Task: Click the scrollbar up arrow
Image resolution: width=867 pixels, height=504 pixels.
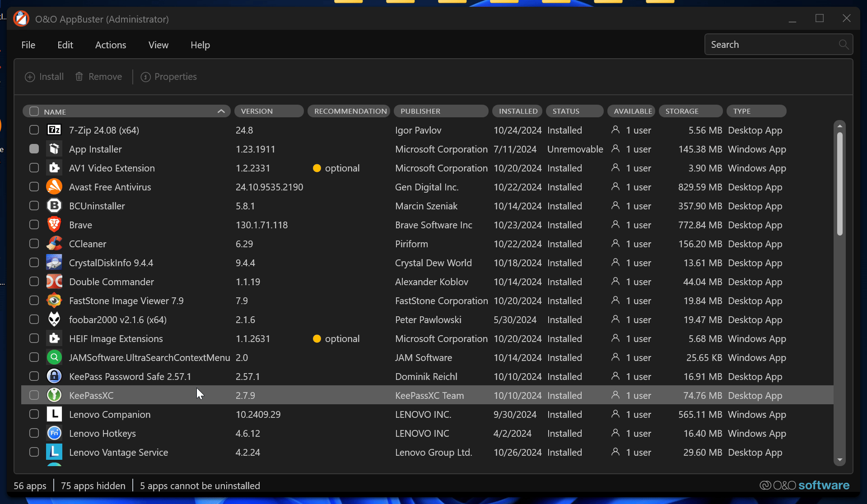Action: (x=840, y=125)
